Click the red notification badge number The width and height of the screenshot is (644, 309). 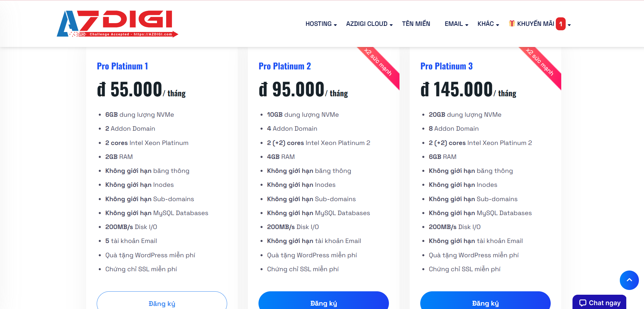[561, 24]
